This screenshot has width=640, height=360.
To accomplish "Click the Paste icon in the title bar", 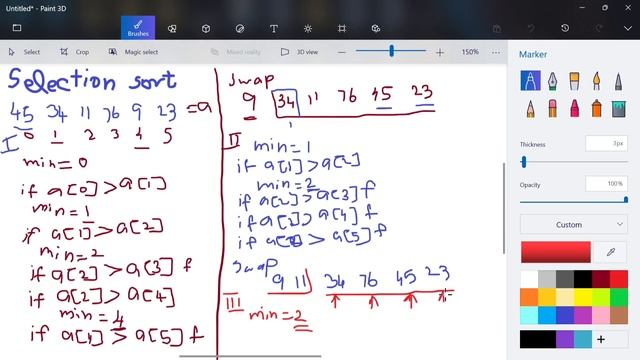I will [497, 28].
